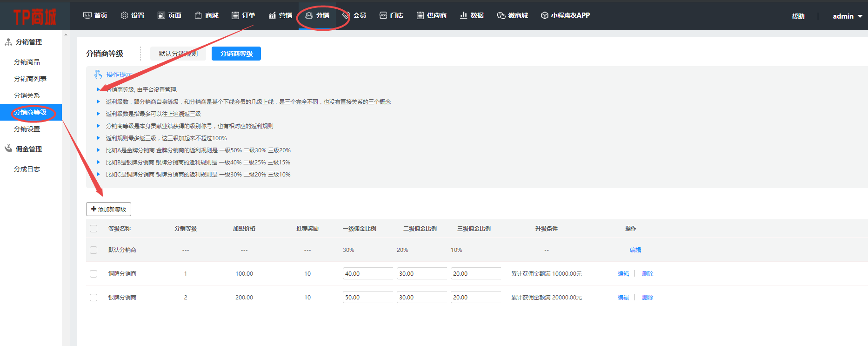This screenshot has width=868, height=346.
Task: Click 铜牌分销商 一级佣金比例 field 40.00
Action: pos(368,273)
